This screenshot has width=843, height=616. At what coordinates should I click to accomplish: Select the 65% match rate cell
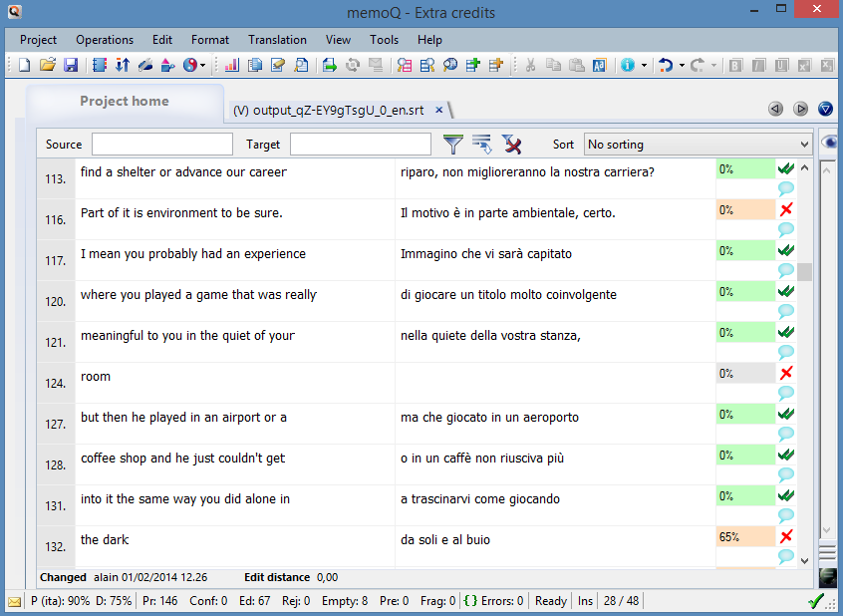tap(745, 537)
